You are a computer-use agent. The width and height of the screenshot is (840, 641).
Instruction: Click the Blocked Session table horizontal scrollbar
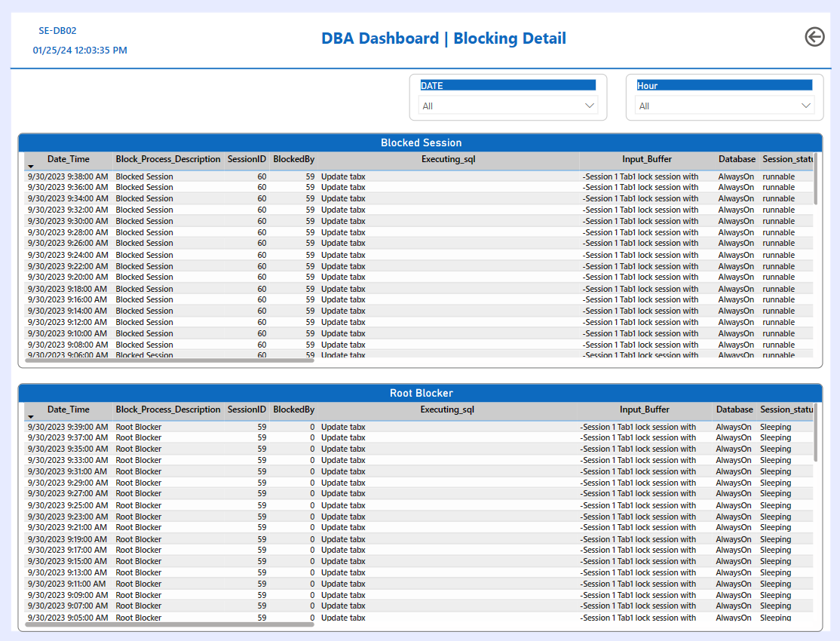click(170, 360)
